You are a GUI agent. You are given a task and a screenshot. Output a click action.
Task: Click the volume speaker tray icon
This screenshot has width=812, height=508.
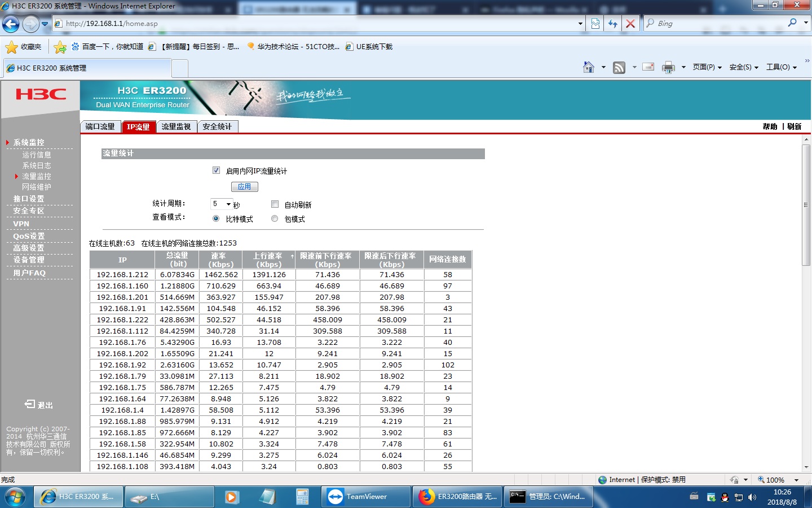coord(752,497)
